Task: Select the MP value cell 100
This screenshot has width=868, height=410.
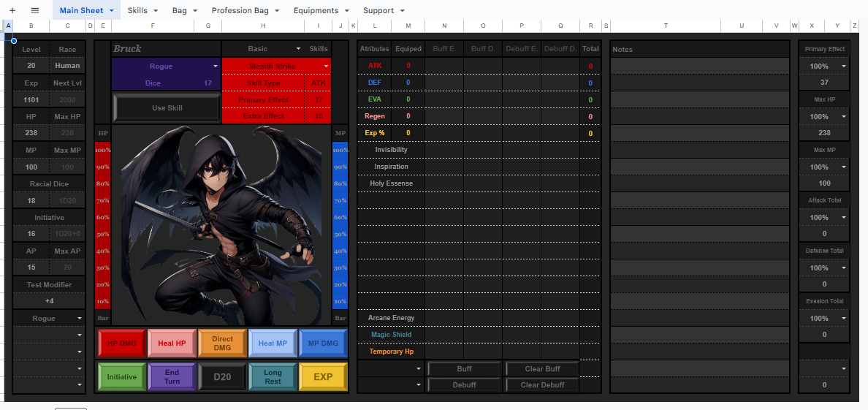Action: (31, 167)
